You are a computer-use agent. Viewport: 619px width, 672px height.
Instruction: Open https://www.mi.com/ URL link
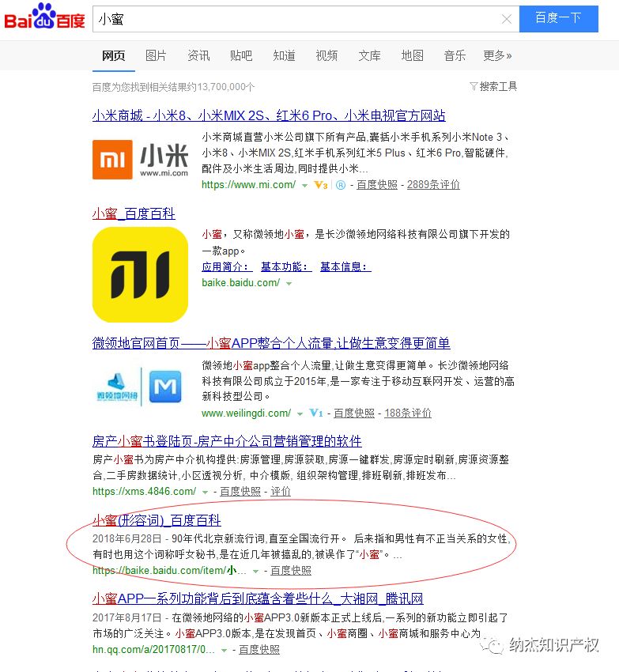pos(249,185)
